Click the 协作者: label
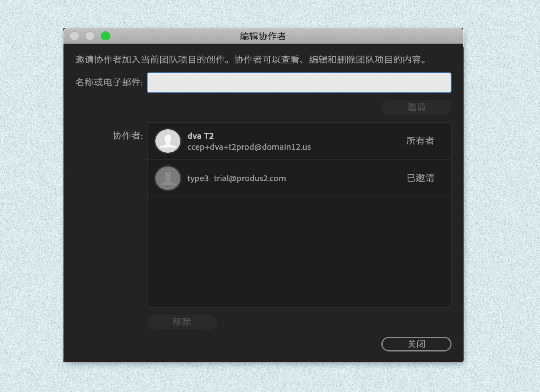540x392 pixels. [128, 135]
